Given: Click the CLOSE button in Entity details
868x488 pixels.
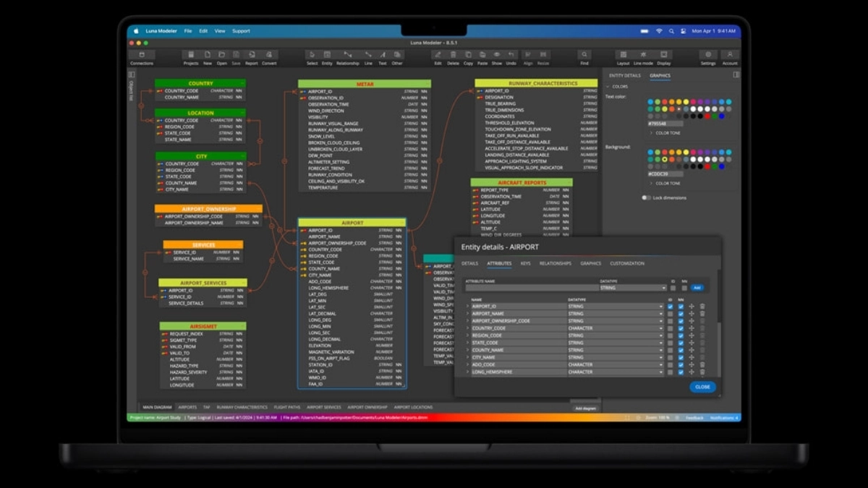Looking at the screenshot, I should click(703, 387).
